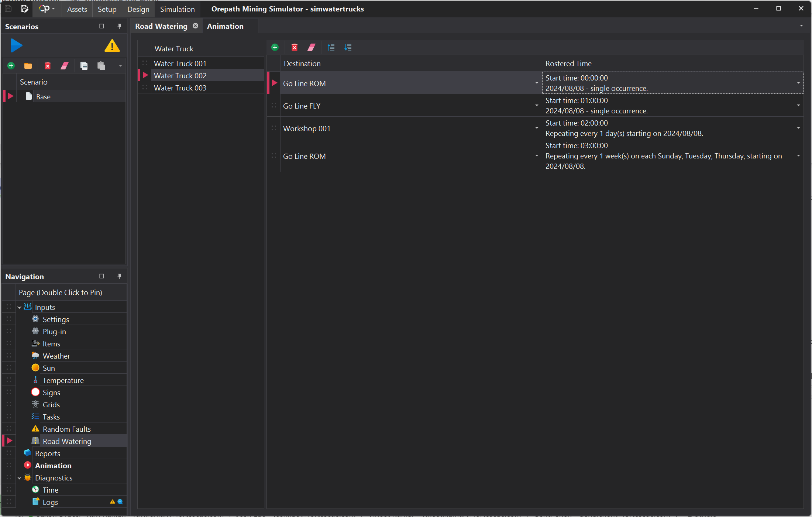Click the save icon in title bar
The height and width of the screenshot is (517, 812).
tap(8, 9)
